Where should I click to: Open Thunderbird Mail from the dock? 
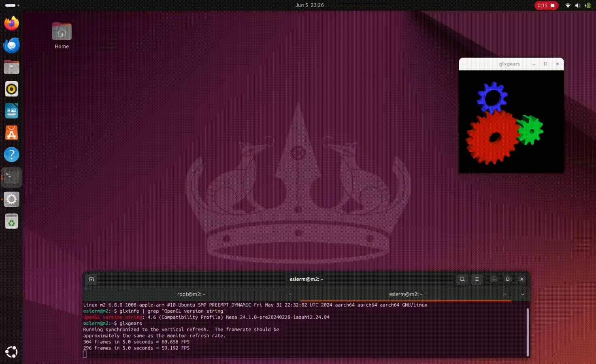[x=12, y=45]
